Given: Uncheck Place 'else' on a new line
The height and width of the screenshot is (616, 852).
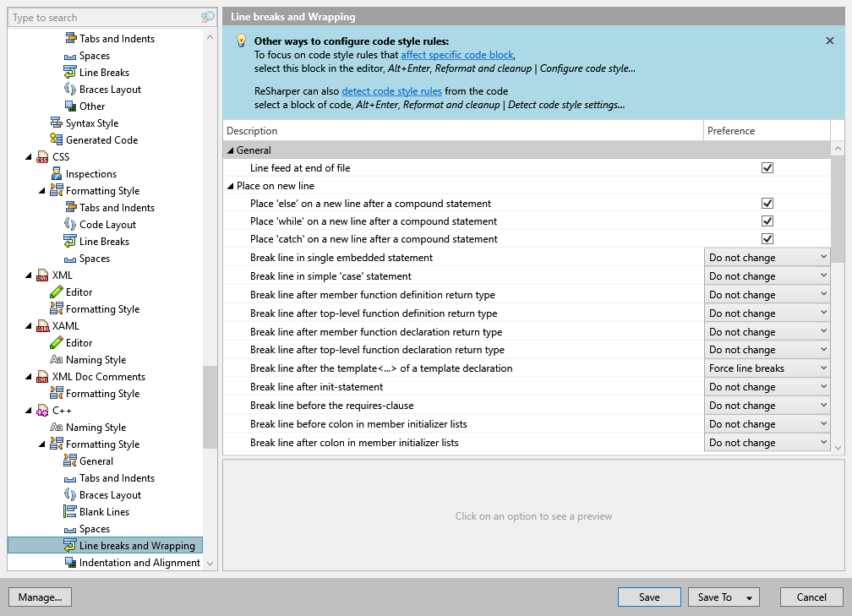Looking at the screenshot, I should [767, 204].
